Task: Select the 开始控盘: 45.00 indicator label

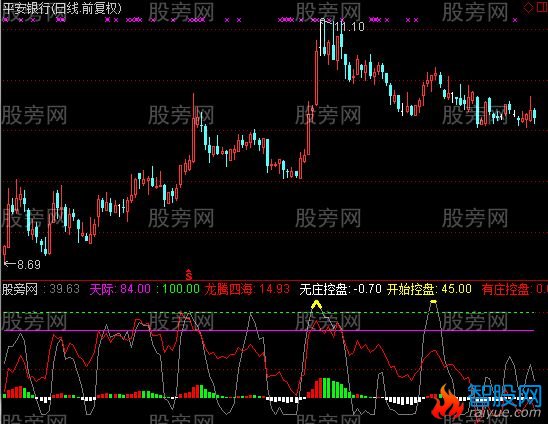Action: point(429,289)
